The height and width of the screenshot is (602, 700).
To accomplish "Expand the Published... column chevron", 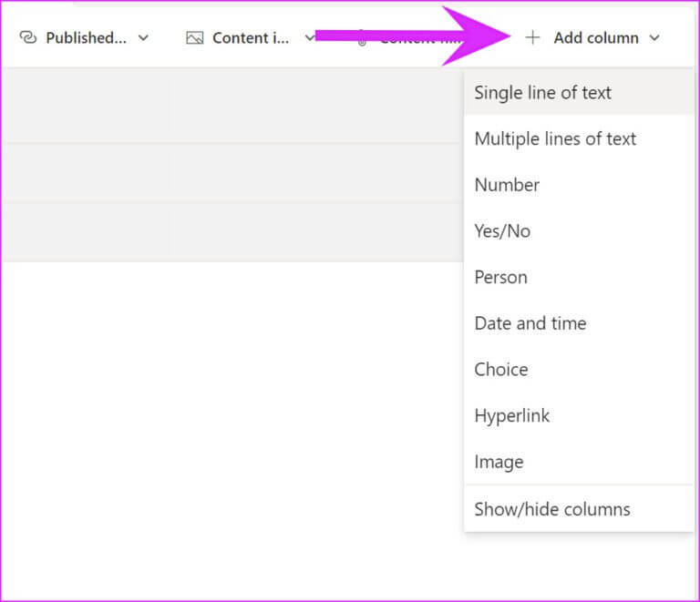I will (x=143, y=38).
